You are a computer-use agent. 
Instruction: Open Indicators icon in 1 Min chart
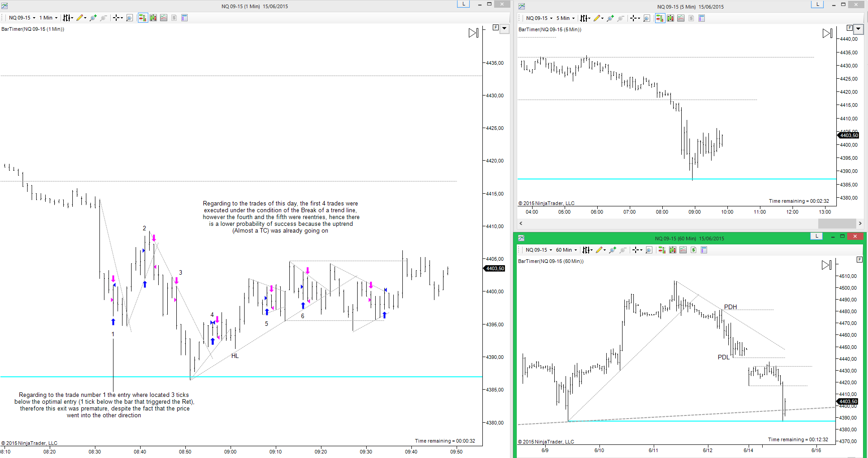164,18
